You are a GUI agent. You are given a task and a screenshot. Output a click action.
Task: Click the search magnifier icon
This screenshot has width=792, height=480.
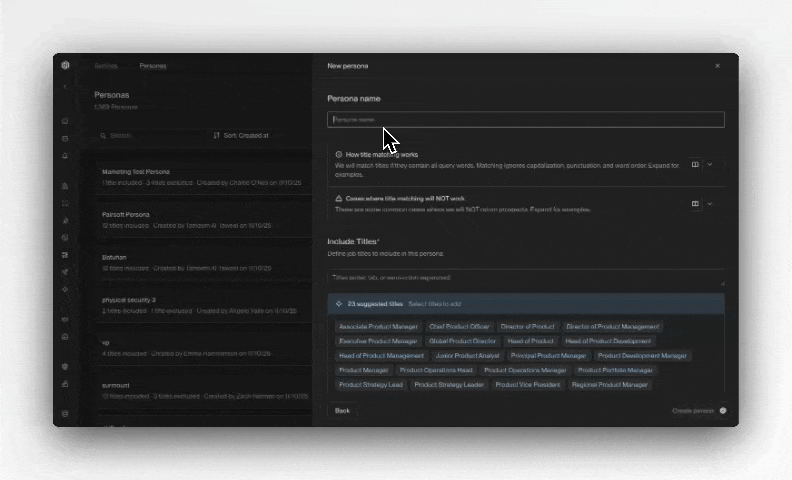point(103,135)
